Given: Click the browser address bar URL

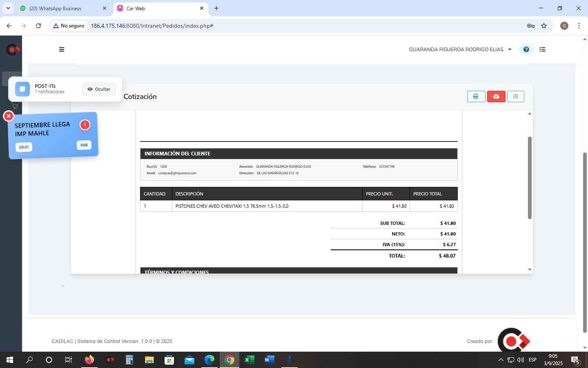Looking at the screenshot, I should click(152, 26).
